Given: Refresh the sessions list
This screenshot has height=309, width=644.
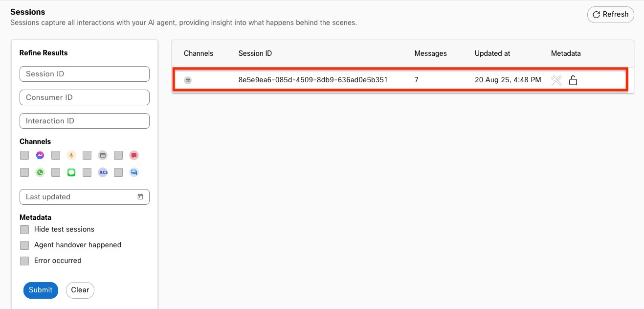Looking at the screenshot, I should tap(610, 15).
